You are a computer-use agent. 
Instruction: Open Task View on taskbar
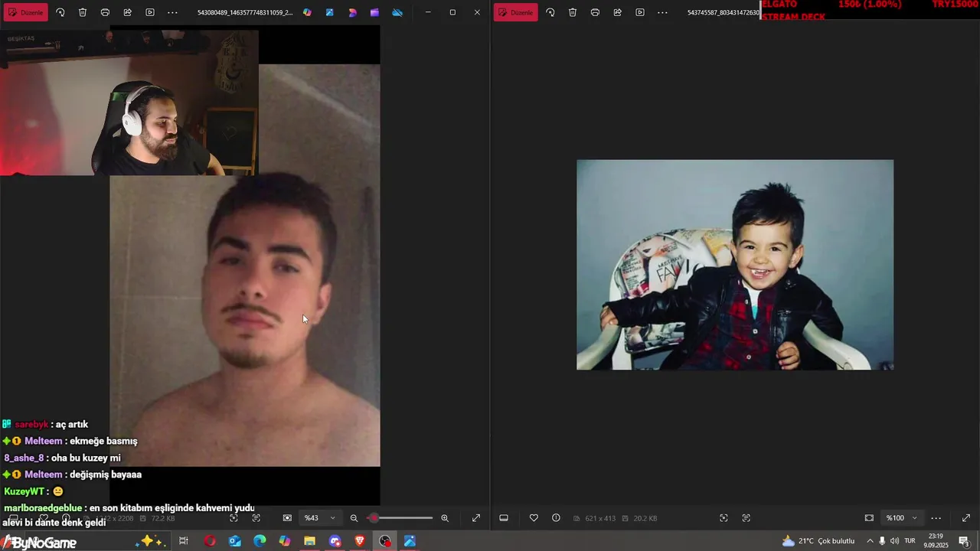184,541
